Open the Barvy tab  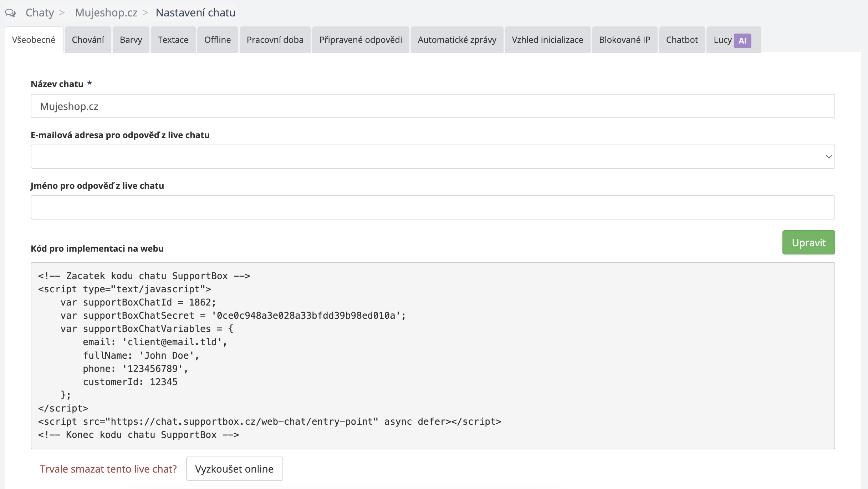coord(131,40)
